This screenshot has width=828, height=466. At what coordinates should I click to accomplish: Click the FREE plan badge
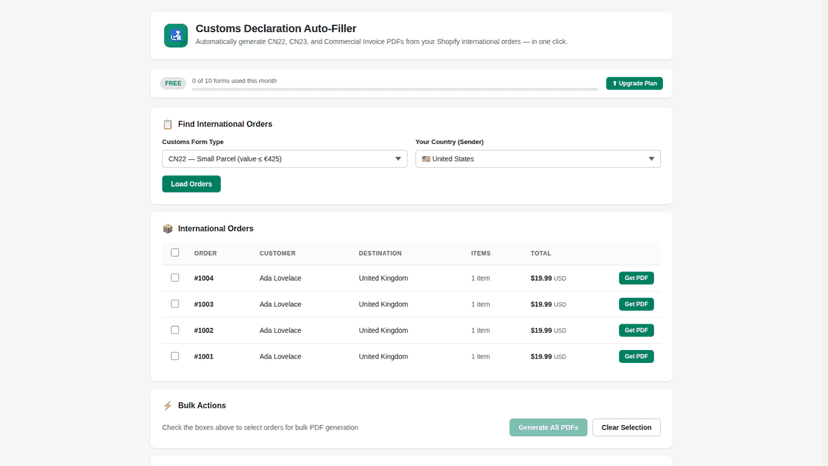coord(173,83)
